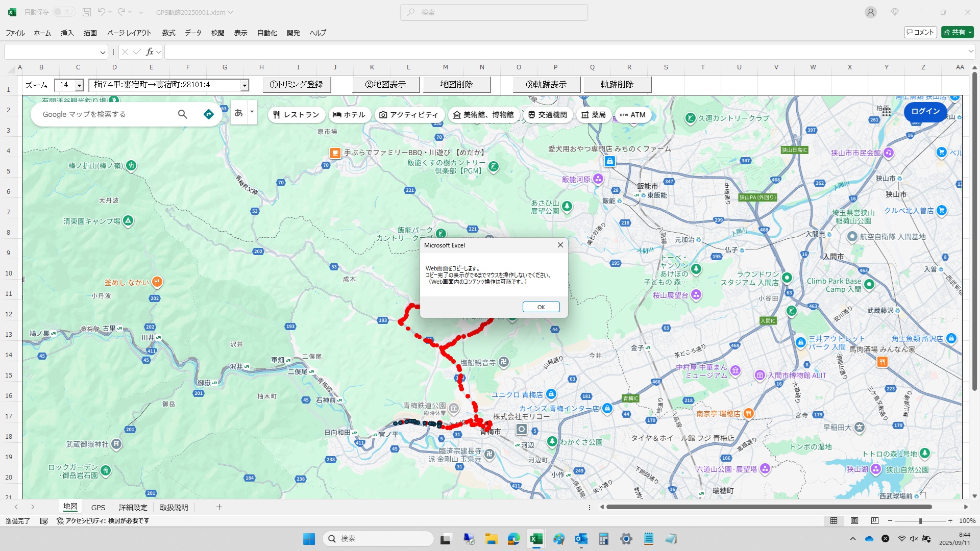Open the 開発 tab

(293, 33)
